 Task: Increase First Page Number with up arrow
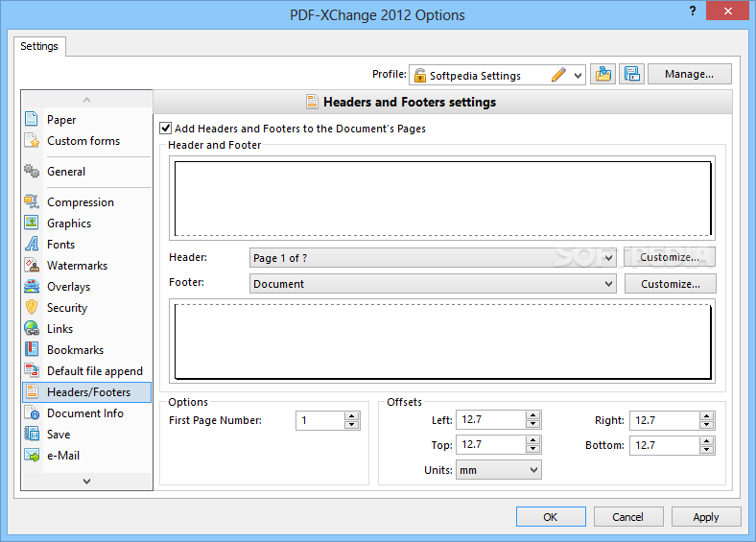coord(351,415)
